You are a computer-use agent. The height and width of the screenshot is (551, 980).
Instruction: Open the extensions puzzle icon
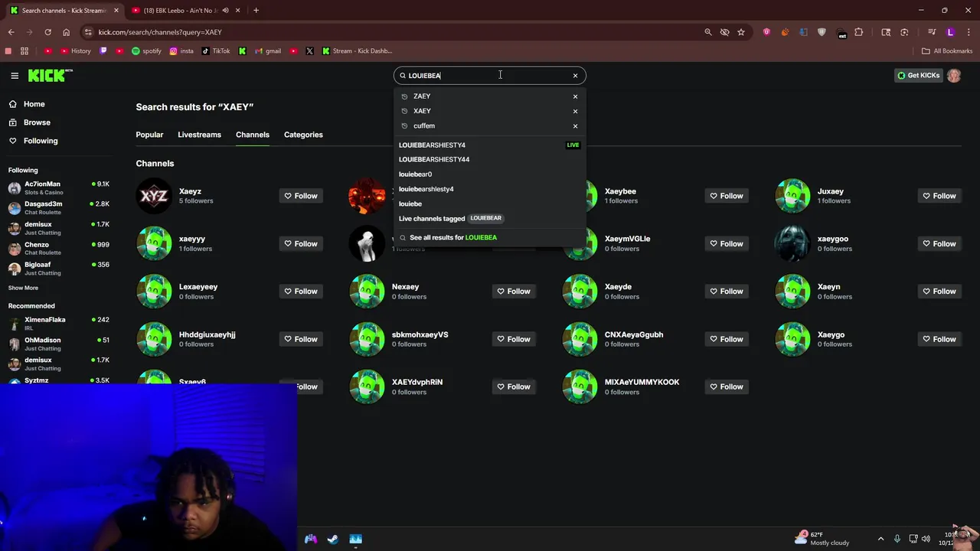(x=858, y=32)
